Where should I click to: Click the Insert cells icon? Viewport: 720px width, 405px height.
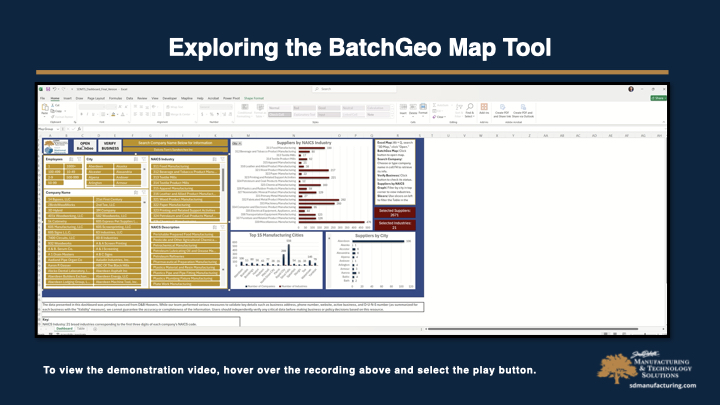tap(403, 109)
